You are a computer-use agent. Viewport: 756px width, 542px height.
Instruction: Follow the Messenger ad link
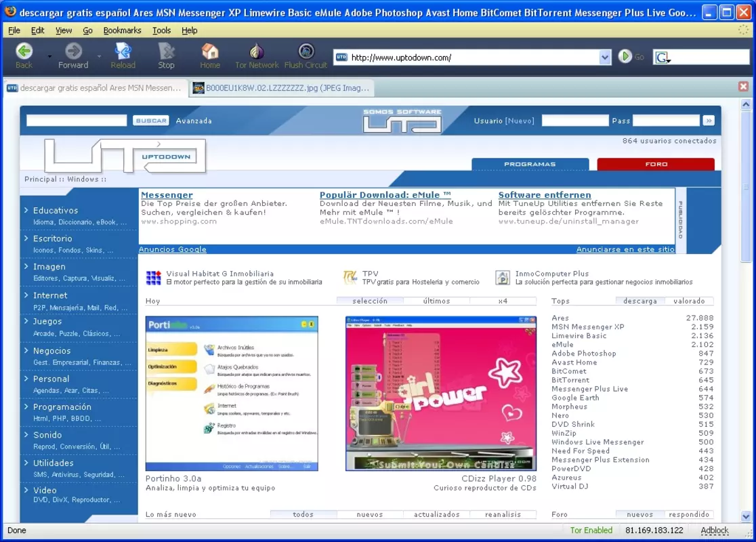167,195
